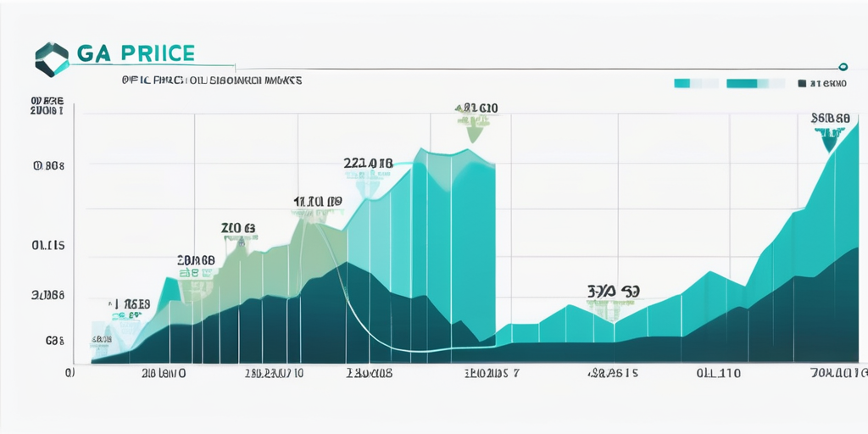Click the triangle marker under the 21.0 label
The width and height of the screenshot is (868, 434).
[x=241, y=244]
